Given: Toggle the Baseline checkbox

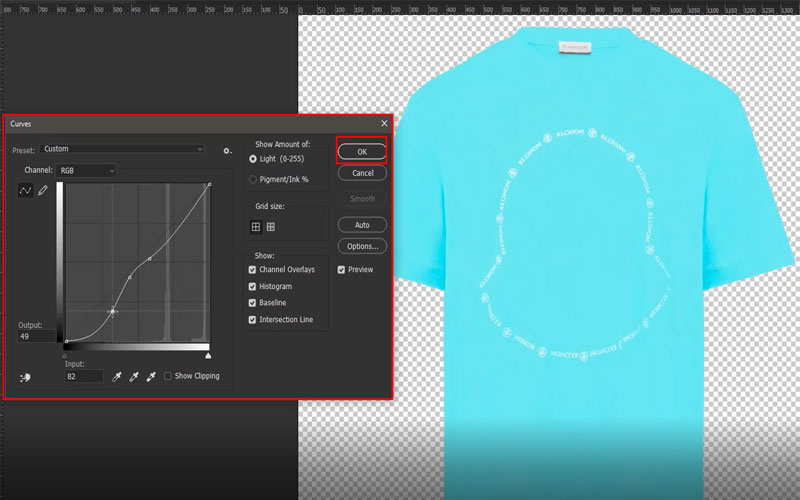Looking at the screenshot, I should tap(252, 303).
